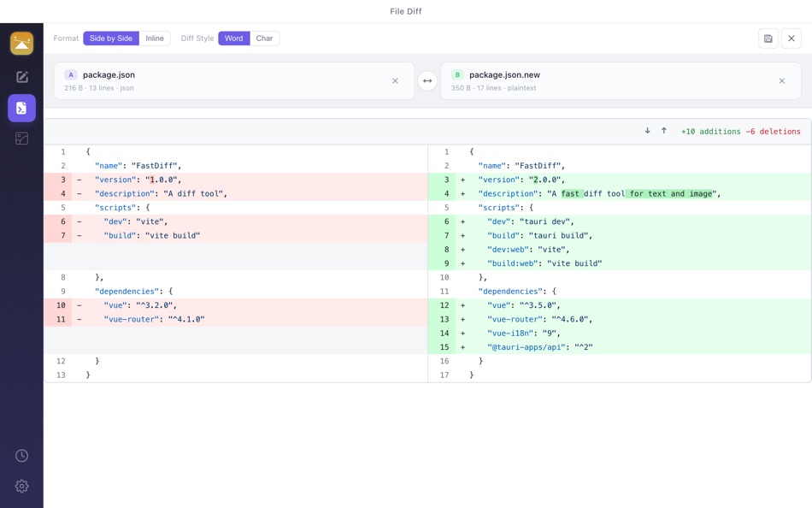Click the B badge on package.json.new
The width and height of the screenshot is (812, 508).
(457, 74)
